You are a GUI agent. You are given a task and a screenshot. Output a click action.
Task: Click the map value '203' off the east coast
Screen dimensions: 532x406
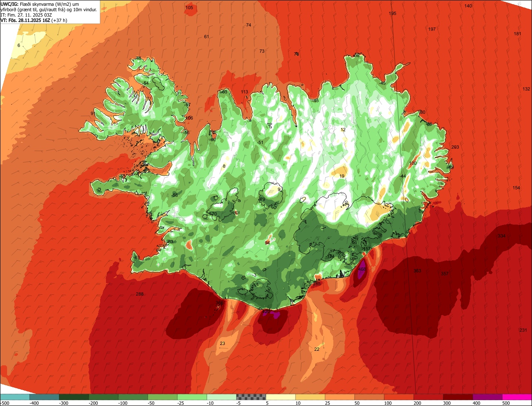(x=455, y=147)
